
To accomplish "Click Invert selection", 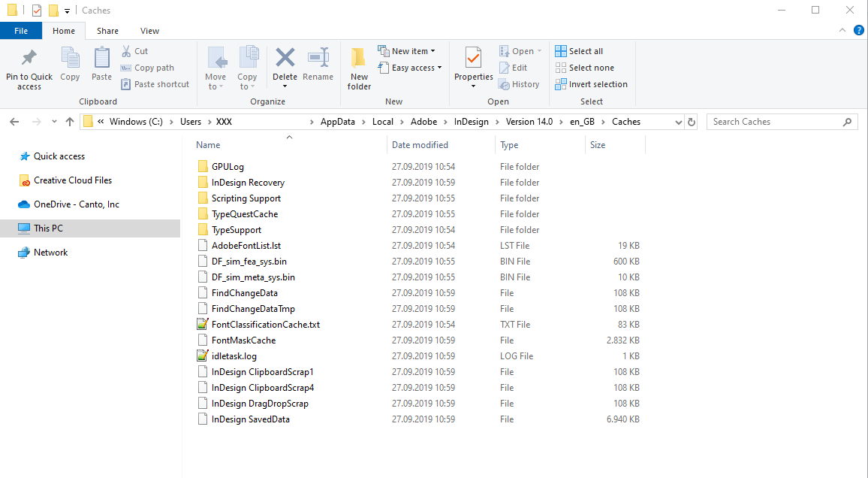I will (591, 84).
